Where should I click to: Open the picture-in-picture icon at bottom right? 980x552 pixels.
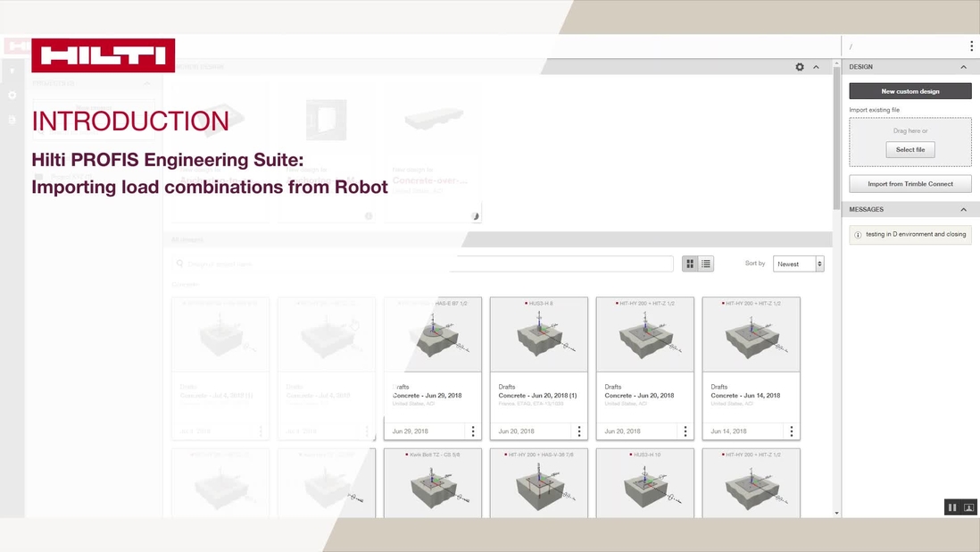pyautogui.click(x=969, y=506)
